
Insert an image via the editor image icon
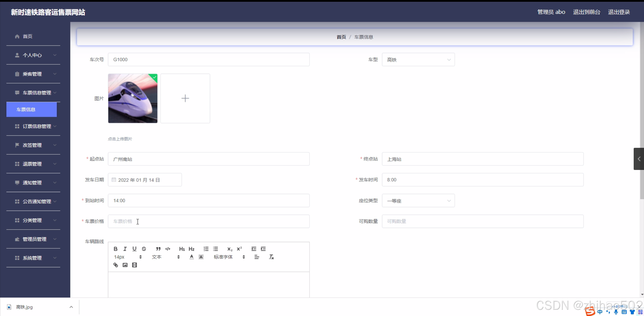(125, 265)
